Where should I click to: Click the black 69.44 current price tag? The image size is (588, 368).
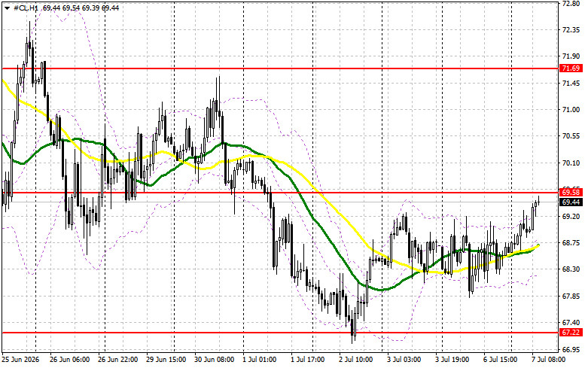[571, 202]
